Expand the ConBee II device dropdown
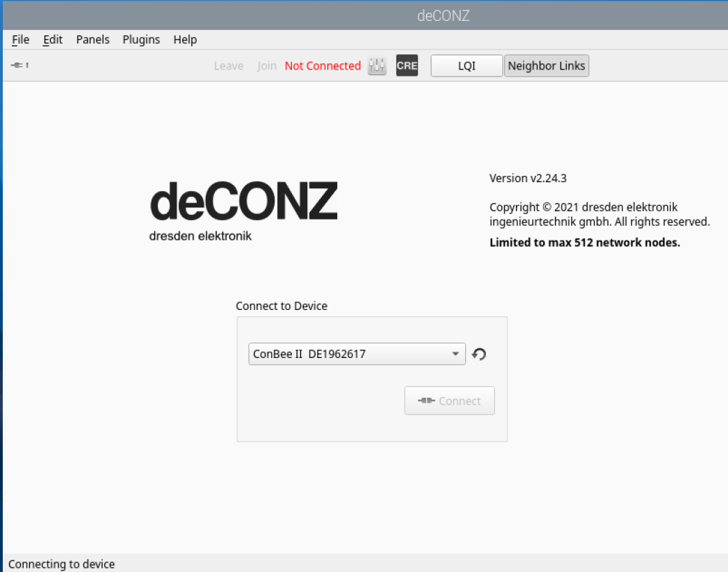 coord(357,354)
